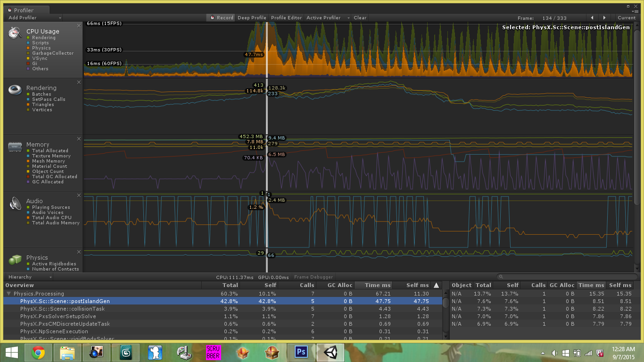Screen dimensions: 644x362
Task: Select the PhysX.PxsCMDiscreteUpdateTask row
Action: click(223, 324)
